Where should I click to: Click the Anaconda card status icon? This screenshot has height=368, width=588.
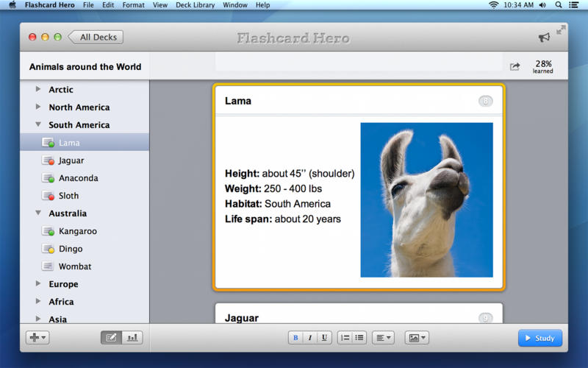48,178
